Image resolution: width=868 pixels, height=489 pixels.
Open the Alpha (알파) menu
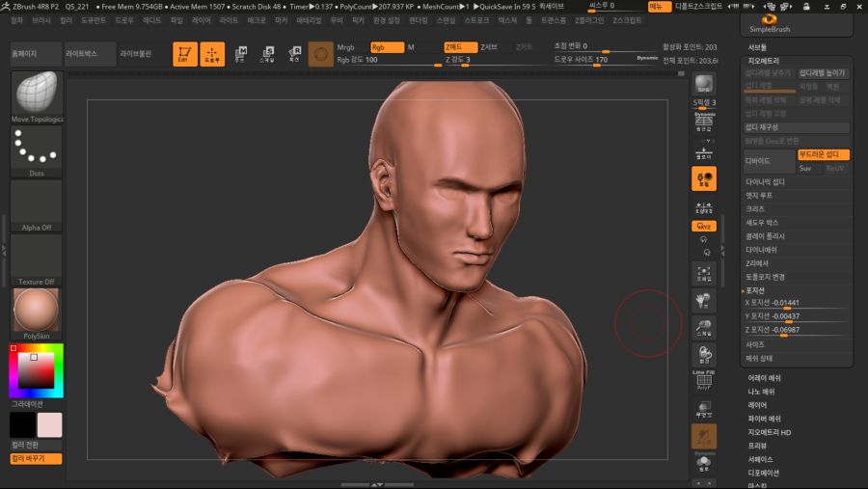(16, 20)
